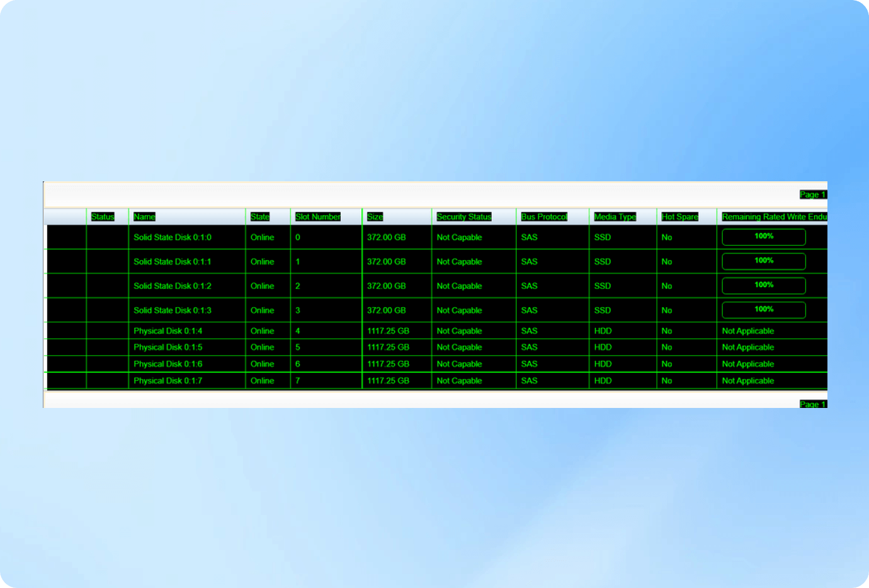869x588 pixels.
Task: Select Physical Disk 0:1:7
Action: click(x=168, y=381)
